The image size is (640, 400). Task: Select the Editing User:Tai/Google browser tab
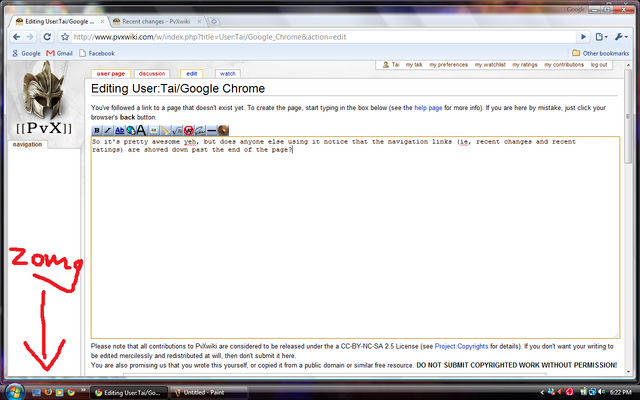pyautogui.click(x=59, y=21)
